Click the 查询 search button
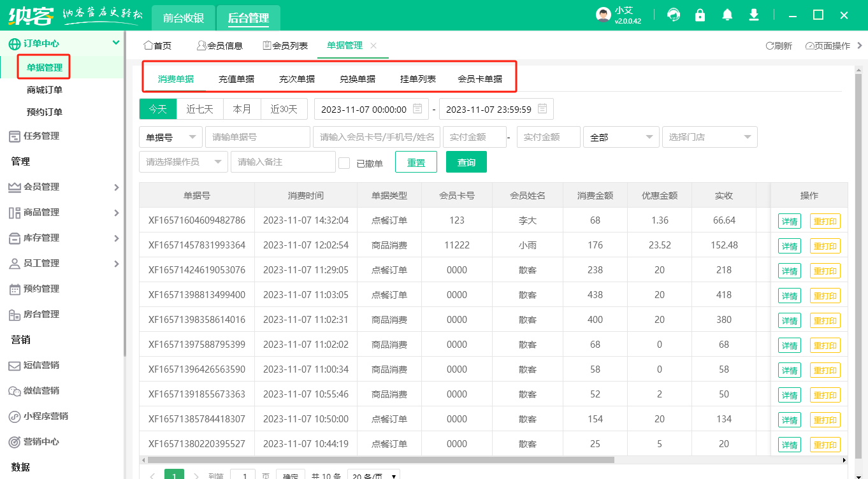868x479 pixels. click(467, 162)
